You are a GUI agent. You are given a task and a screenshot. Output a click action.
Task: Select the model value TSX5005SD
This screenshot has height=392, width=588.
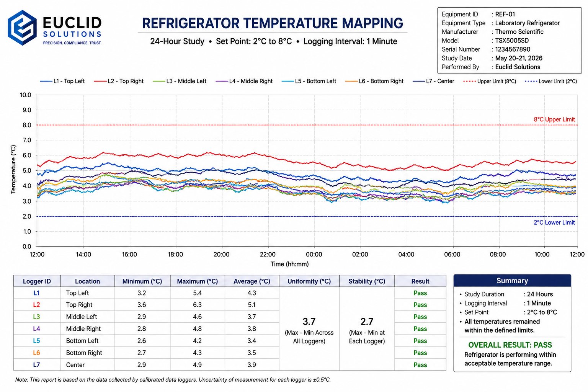pyautogui.click(x=512, y=41)
